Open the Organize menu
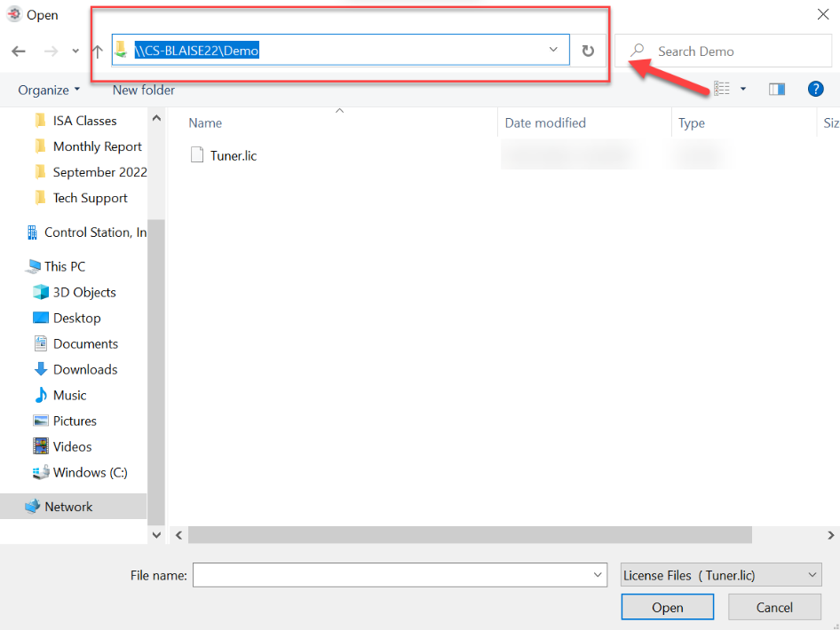This screenshot has width=840, height=630. pyautogui.click(x=49, y=90)
